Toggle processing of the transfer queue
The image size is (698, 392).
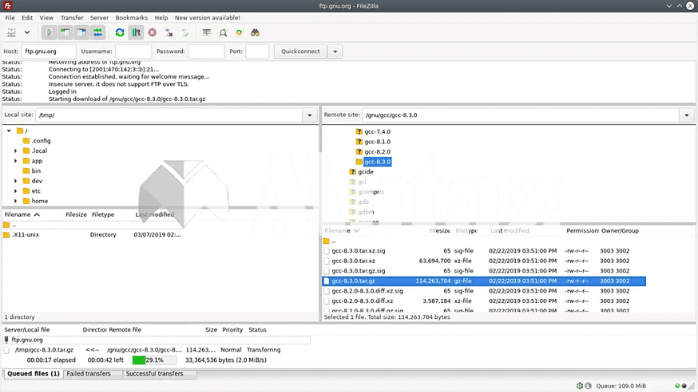coord(136,32)
